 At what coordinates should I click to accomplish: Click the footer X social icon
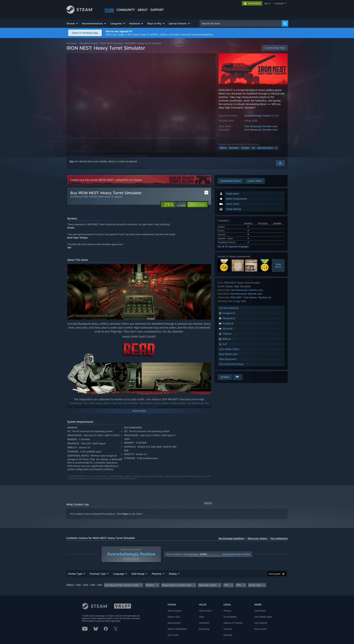coord(116,629)
